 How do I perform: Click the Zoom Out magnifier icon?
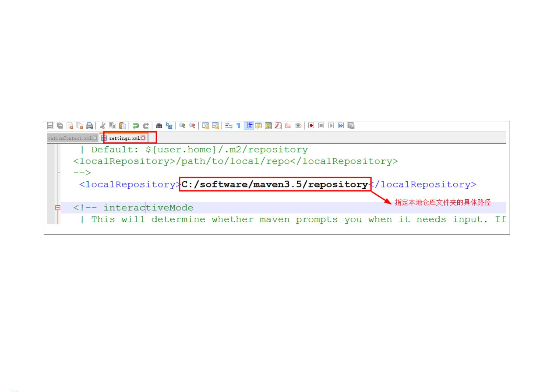coord(192,126)
